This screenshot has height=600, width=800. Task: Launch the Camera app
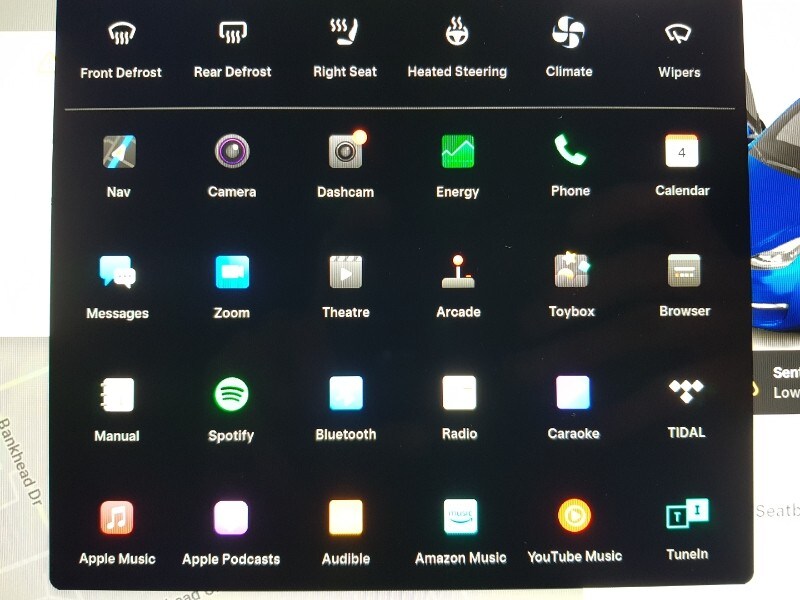click(231, 153)
